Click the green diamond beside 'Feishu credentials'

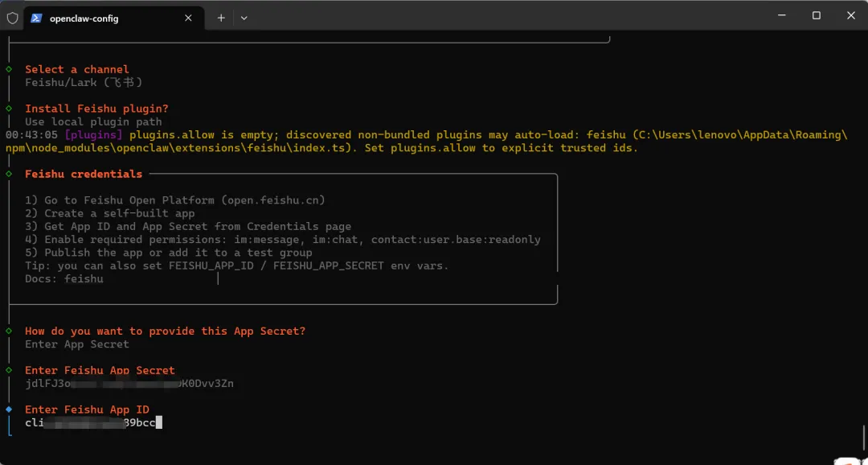[9, 174]
